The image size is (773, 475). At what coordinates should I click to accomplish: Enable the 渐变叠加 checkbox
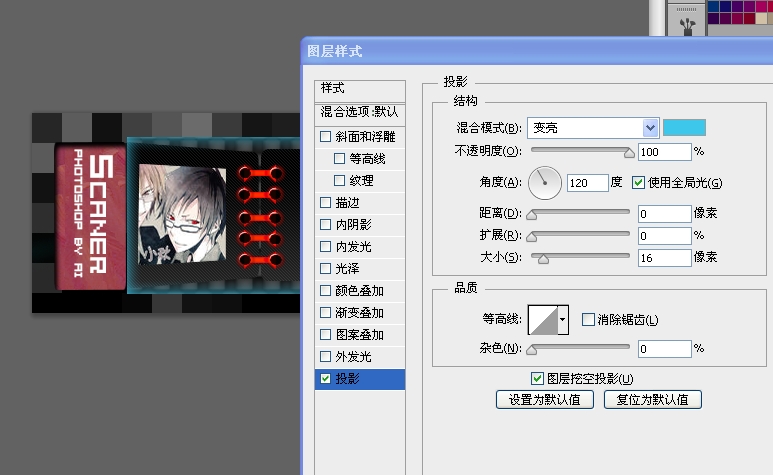(x=325, y=312)
